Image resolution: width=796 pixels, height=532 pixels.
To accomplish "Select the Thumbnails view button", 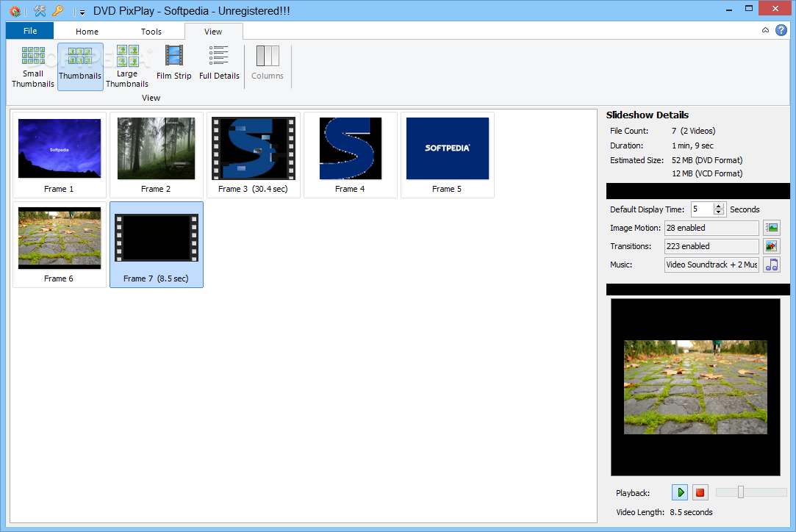I will (x=80, y=66).
